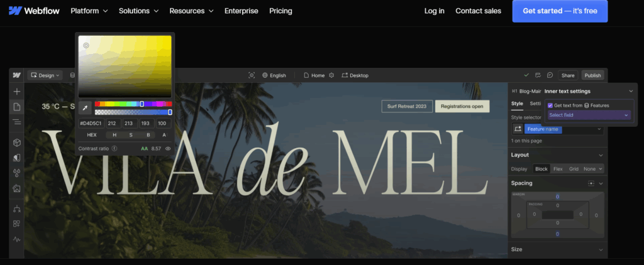
Task: Click the Publish button
Action: click(592, 75)
